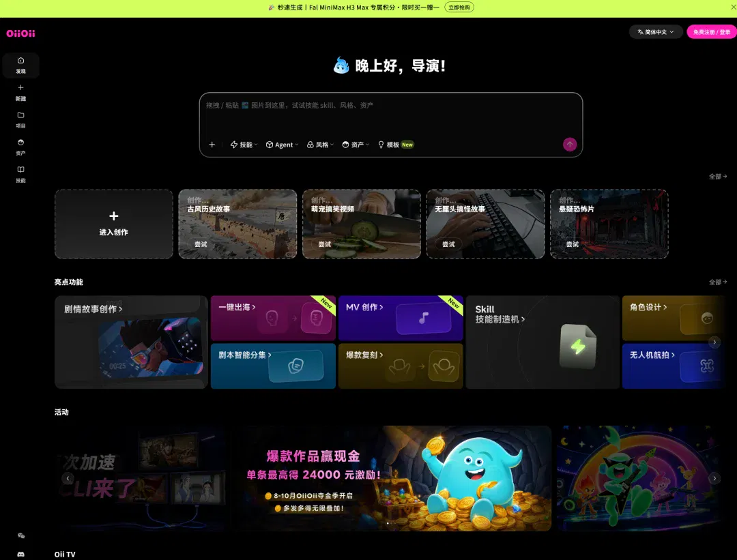Click 尝试 on 悬疑恐怖片 card
The image size is (737, 560).
573,244
